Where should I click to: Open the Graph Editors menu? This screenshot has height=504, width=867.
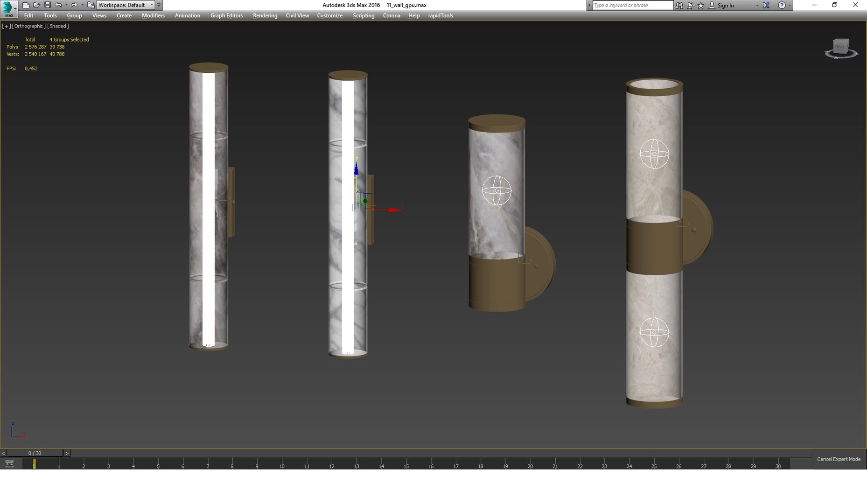[226, 15]
